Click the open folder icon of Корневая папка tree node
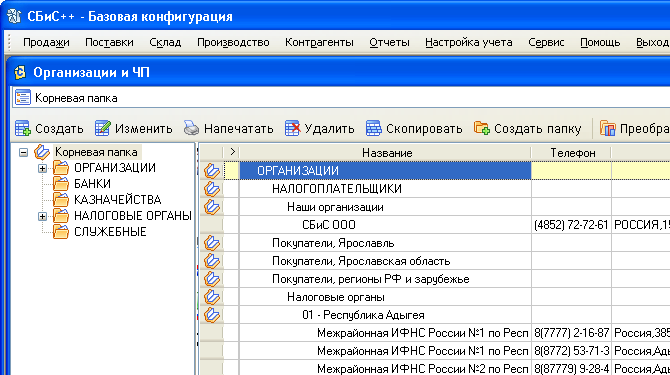670x375 pixels. pyautogui.click(x=42, y=152)
